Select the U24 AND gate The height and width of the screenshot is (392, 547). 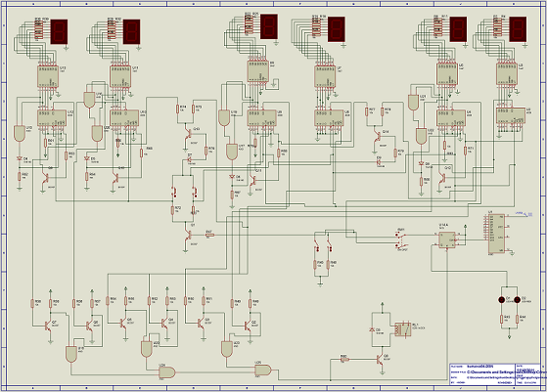(x=167, y=372)
